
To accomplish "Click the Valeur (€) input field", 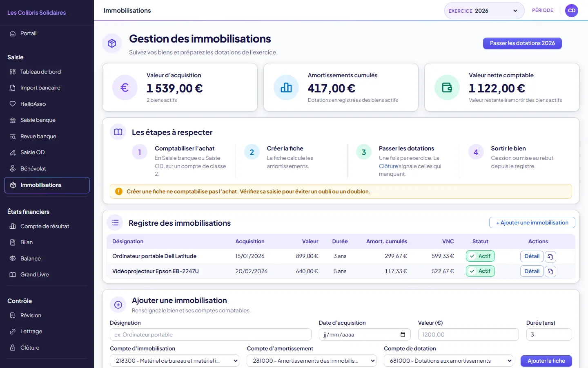I will (x=468, y=334).
